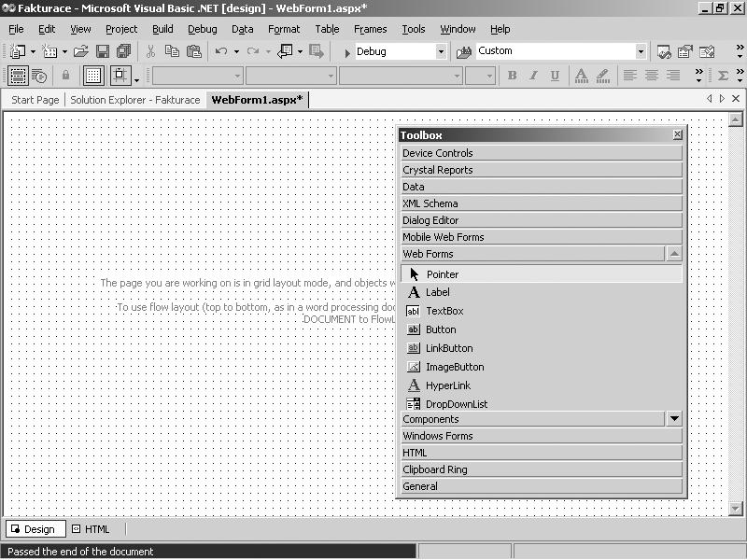Switch to HTML view

pyautogui.click(x=92, y=529)
